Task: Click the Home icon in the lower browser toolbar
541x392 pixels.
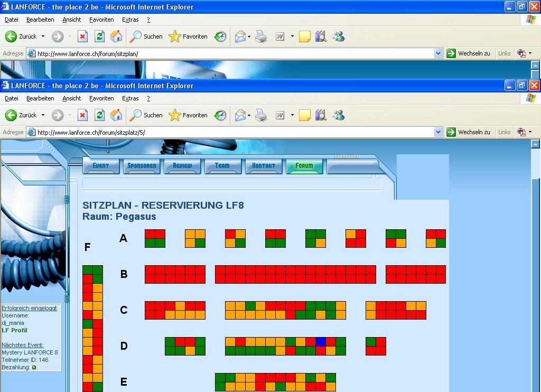Action: click(116, 115)
